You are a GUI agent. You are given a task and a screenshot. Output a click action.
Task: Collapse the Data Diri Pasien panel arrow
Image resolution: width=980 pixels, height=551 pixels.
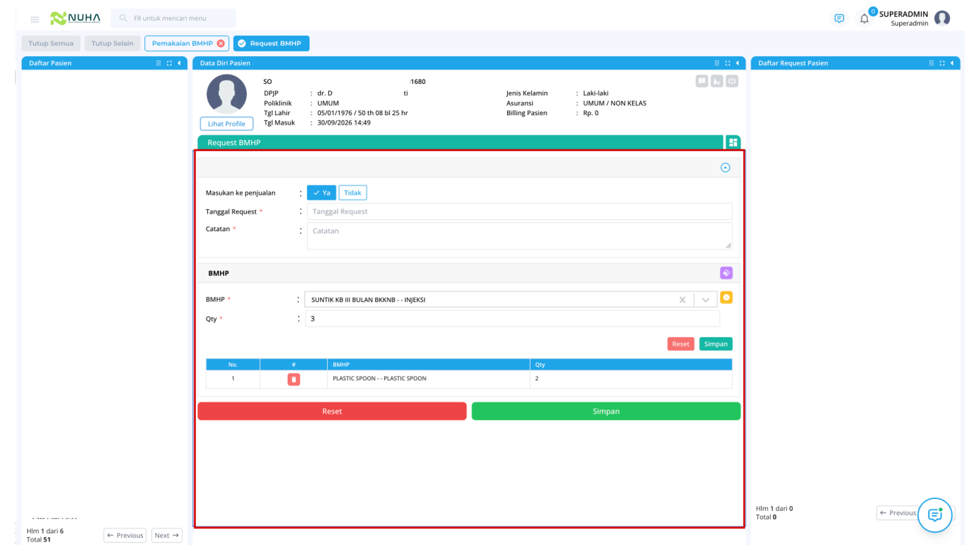pyautogui.click(x=737, y=63)
